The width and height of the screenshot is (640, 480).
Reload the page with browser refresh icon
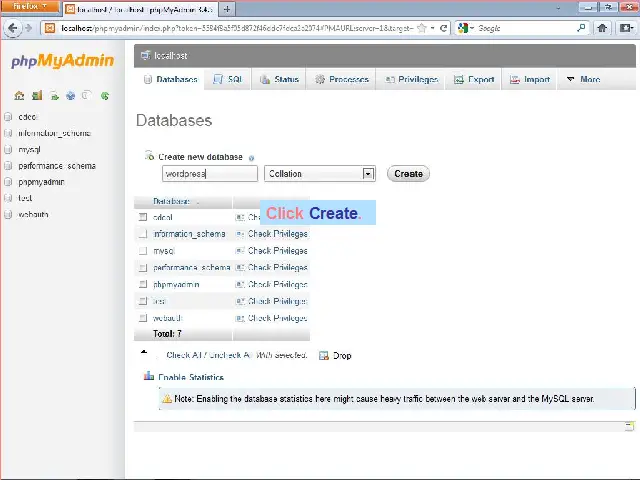point(443,28)
